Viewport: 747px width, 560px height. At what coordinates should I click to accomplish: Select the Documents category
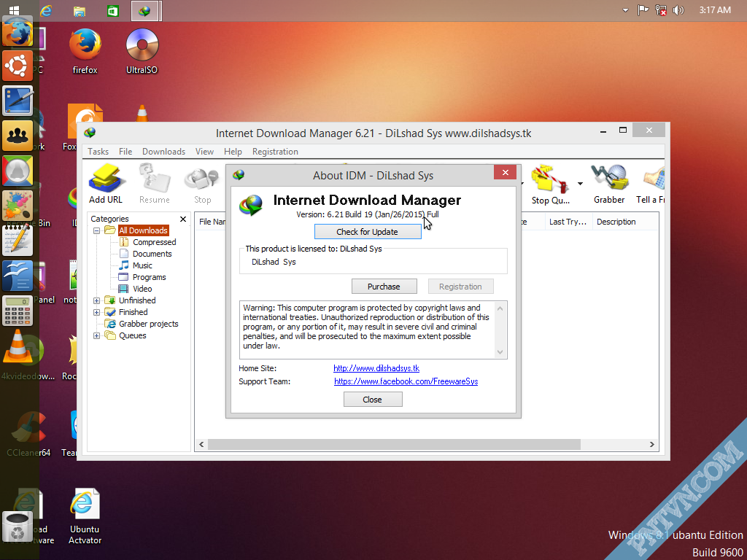152,254
